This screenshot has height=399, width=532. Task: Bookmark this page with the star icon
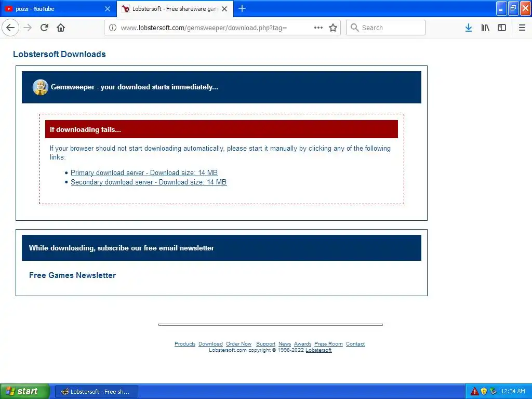(x=333, y=28)
